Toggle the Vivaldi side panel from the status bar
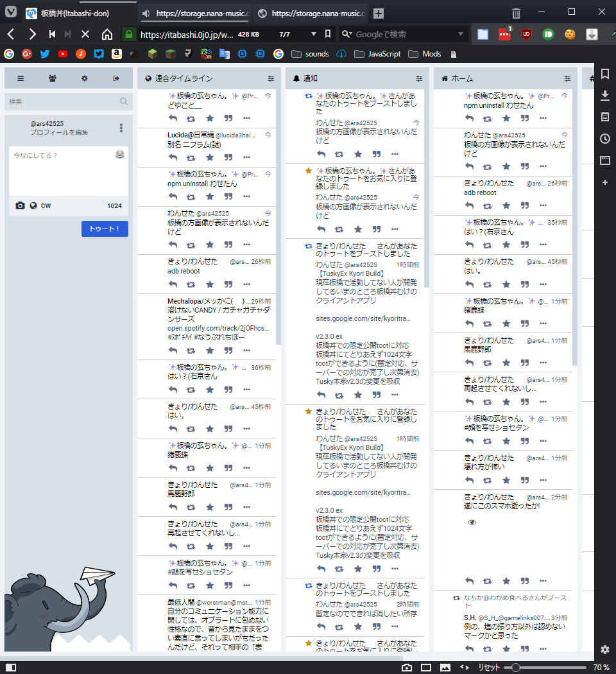 pyautogui.click(x=11, y=668)
